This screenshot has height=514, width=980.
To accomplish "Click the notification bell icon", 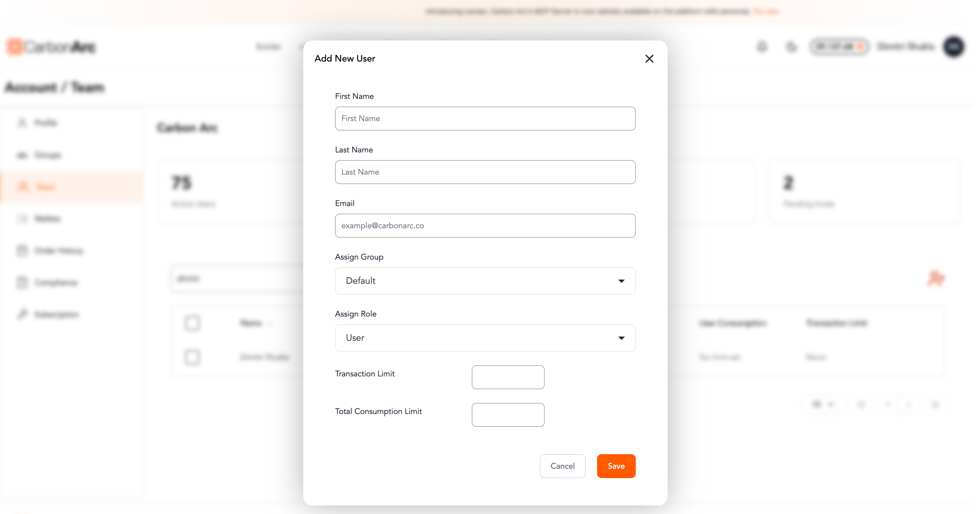I will point(762,47).
